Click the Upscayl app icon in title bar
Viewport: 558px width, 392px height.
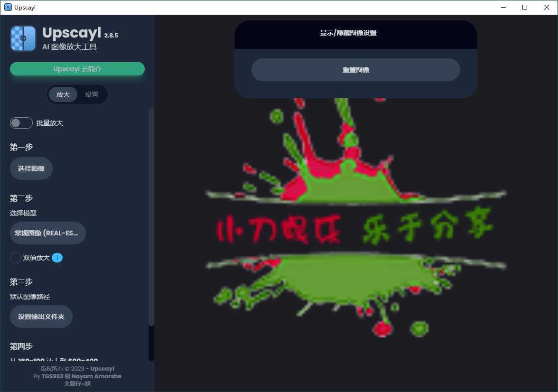pos(8,7)
